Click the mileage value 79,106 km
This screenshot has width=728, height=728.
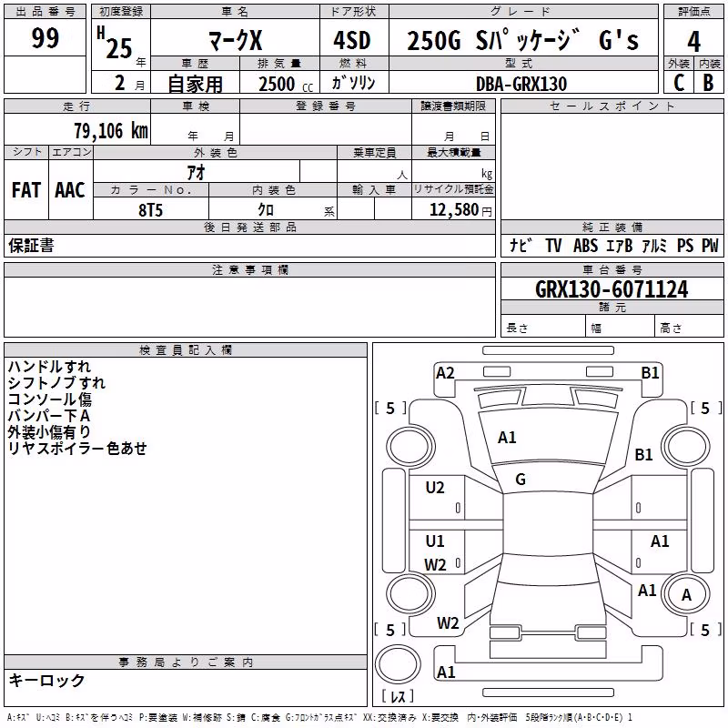[x=111, y=131]
